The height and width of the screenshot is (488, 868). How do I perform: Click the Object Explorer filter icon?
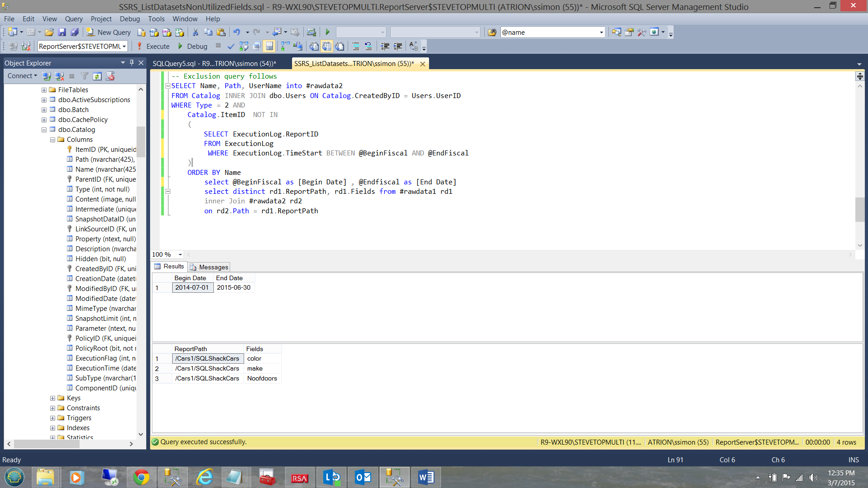(x=85, y=76)
